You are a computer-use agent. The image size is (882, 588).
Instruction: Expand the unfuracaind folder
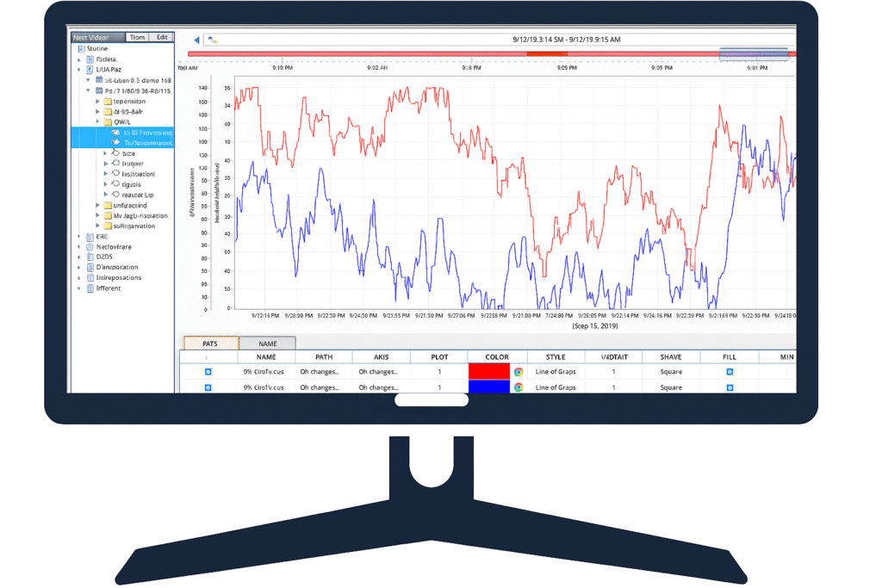point(97,205)
